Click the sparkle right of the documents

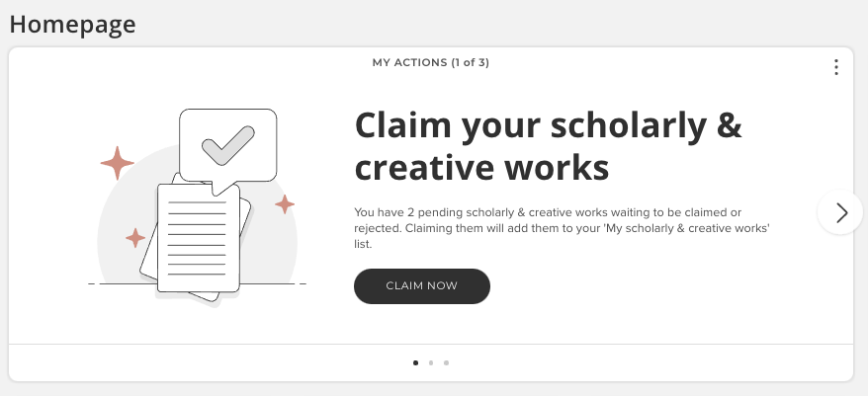[285, 204]
